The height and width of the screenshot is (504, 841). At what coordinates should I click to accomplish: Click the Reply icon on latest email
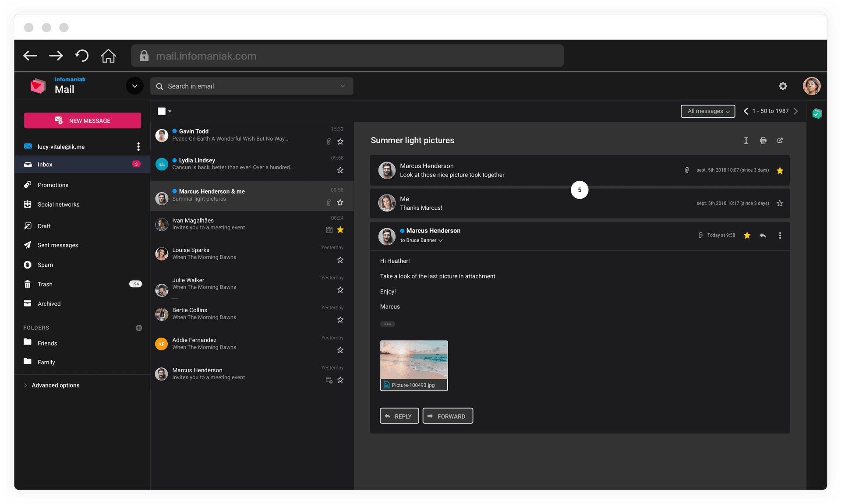point(763,235)
